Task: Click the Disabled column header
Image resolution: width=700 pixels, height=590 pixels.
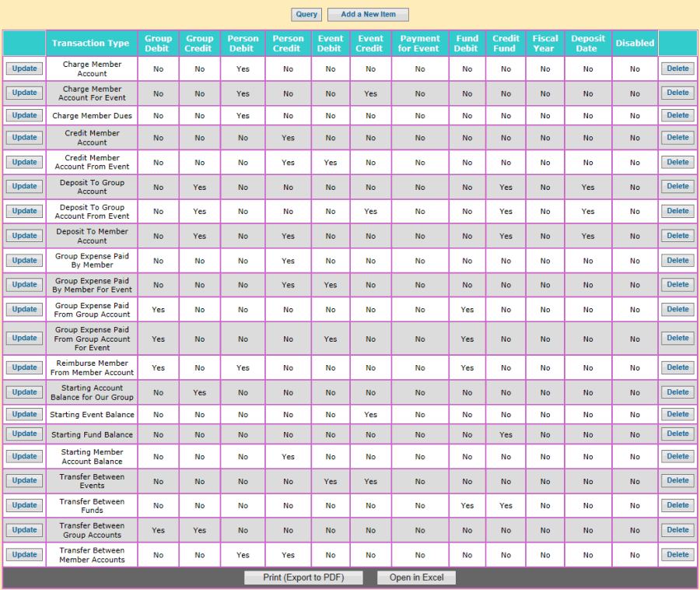Action: [635, 43]
